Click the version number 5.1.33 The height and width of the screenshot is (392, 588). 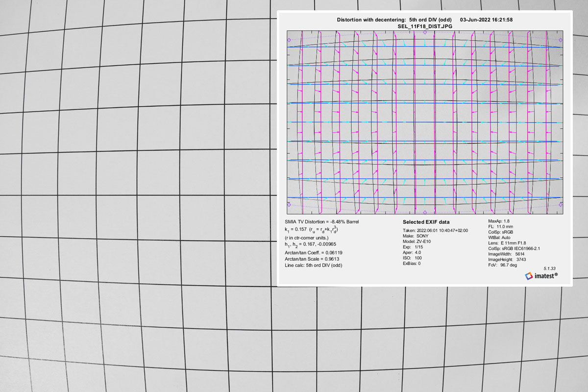pyautogui.click(x=551, y=269)
